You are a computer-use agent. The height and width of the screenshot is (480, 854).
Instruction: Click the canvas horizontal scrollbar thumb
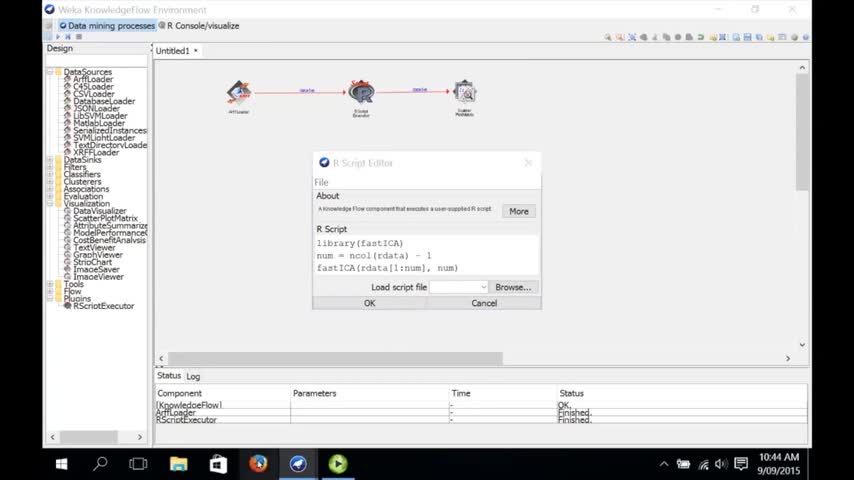(335, 359)
